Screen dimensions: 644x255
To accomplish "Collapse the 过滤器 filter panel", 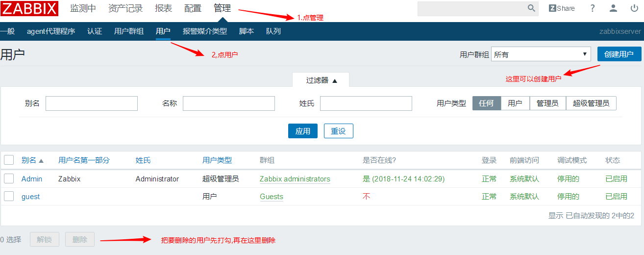I will pos(322,80).
